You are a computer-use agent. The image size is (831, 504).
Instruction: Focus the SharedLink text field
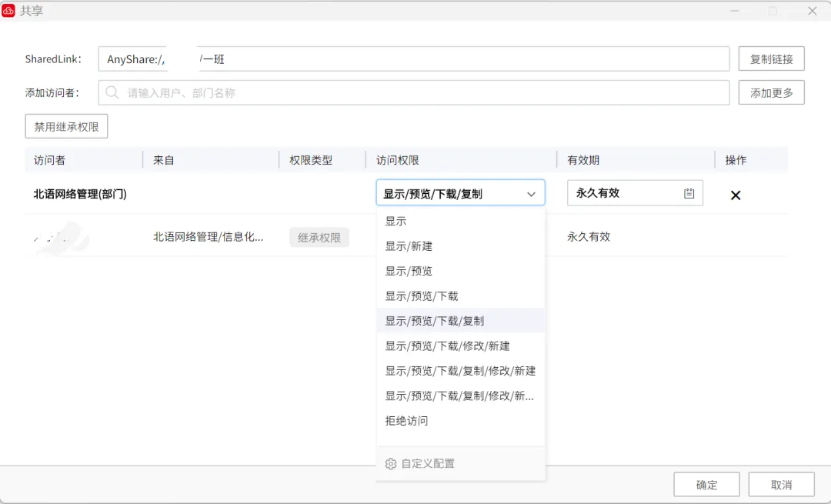click(x=414, y=58)
